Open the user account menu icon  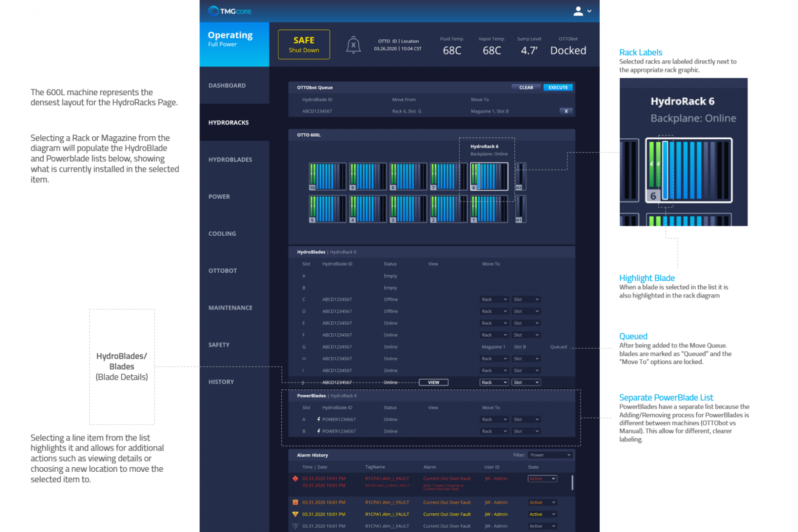click(x=582, y=11)
